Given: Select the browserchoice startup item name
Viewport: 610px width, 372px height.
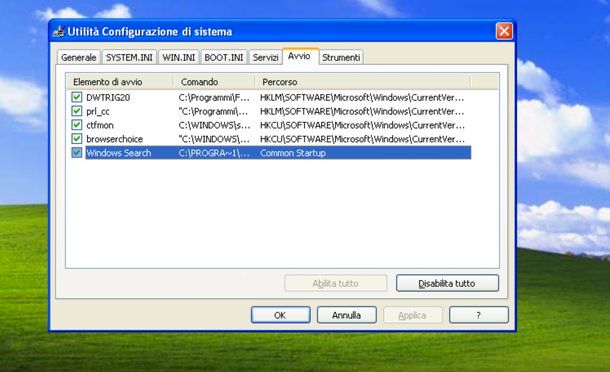Looking at the screenshot, I should [x=114, y=139].
